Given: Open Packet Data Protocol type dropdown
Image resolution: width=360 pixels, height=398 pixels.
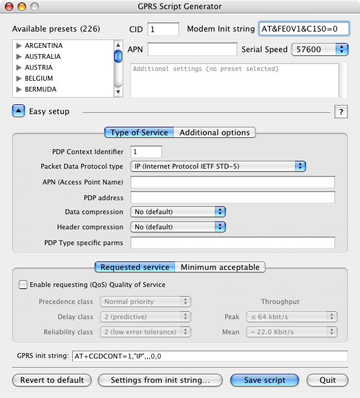Looking at the screenshot, I should pyautogui.click(x=218, y=166).
